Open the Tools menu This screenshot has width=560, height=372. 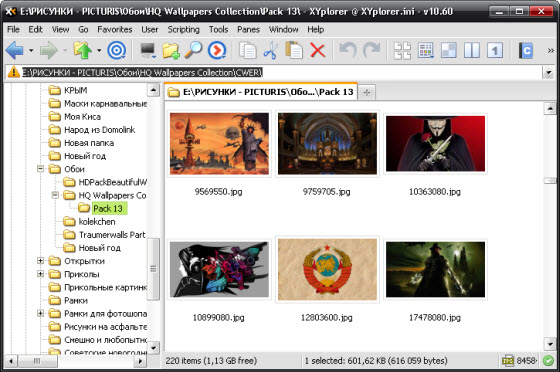pos(218,29)
